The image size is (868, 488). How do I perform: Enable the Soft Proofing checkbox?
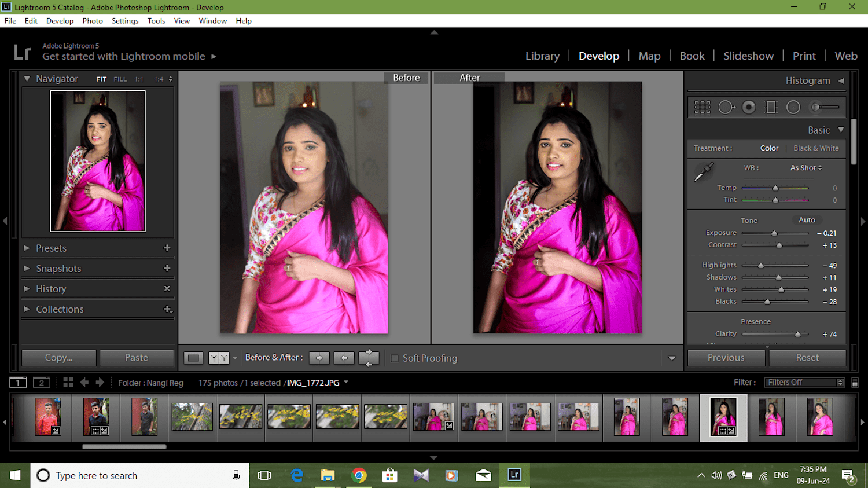395,358
